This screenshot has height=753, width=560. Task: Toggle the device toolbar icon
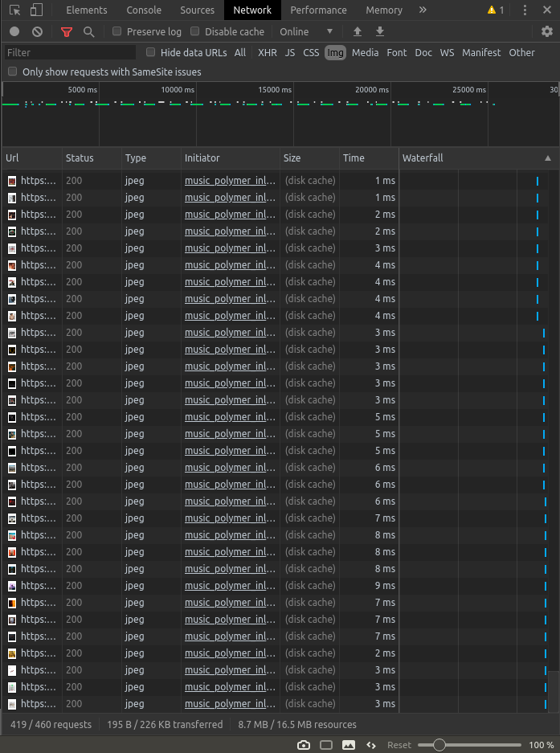coord(37,10)
